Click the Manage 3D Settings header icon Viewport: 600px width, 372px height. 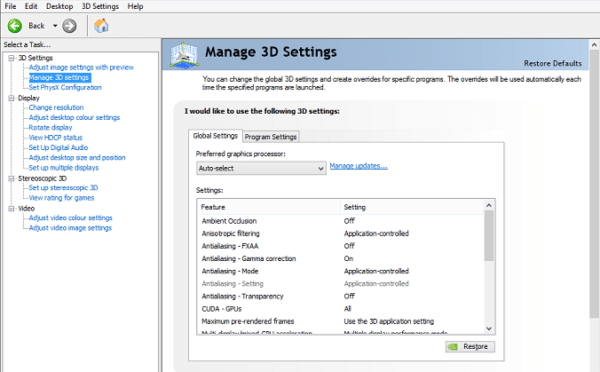[184, 55]
